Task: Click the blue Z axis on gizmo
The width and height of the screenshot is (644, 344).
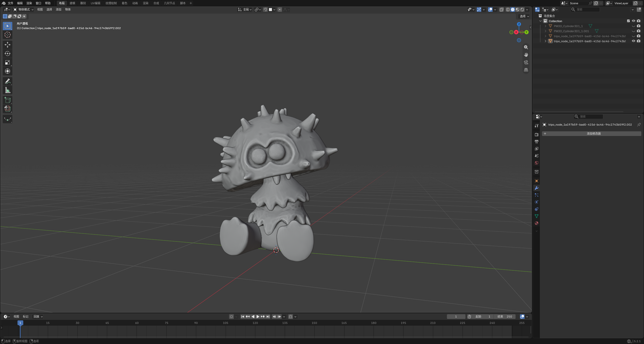Action: tap(519, 24)
